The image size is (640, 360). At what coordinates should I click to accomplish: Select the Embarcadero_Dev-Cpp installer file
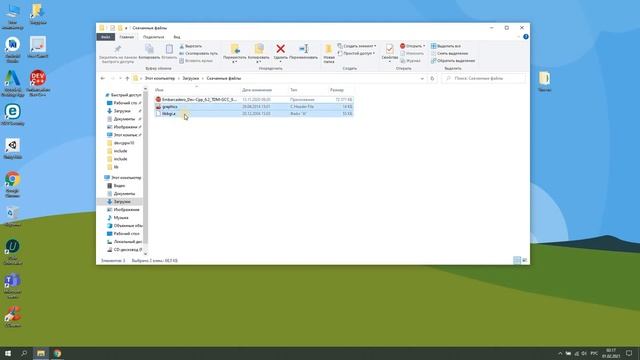253,100
